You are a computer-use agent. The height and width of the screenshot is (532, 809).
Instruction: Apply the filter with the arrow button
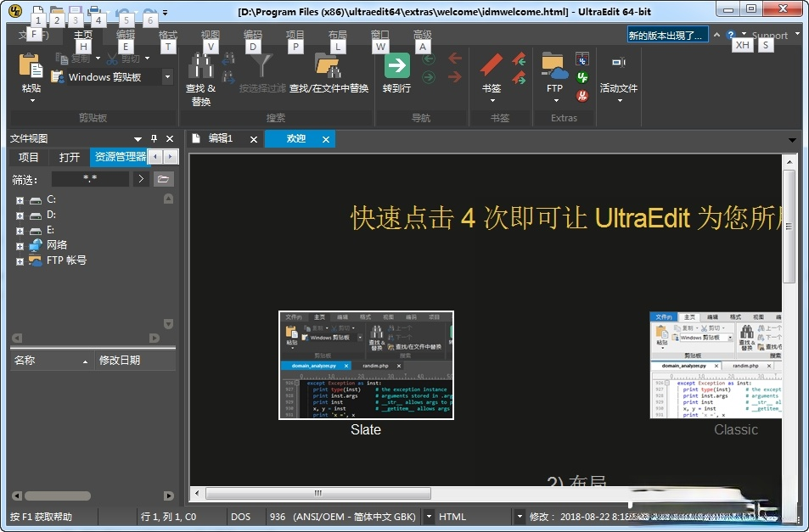(141, 179)
